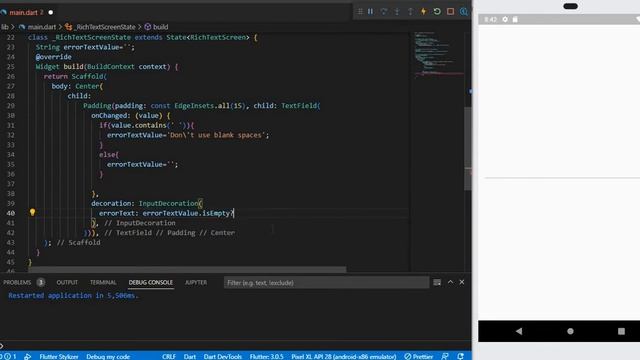Viewport: 640px width, 360px height.
Task: Click the errorText line 40 code
Action: point(166,213)
